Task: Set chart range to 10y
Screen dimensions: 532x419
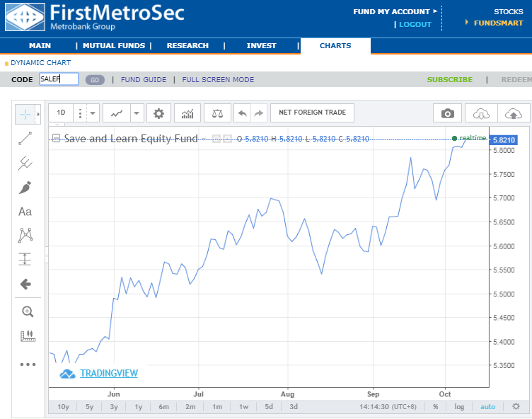Action: pyautogui.click(x=63, y=406)
